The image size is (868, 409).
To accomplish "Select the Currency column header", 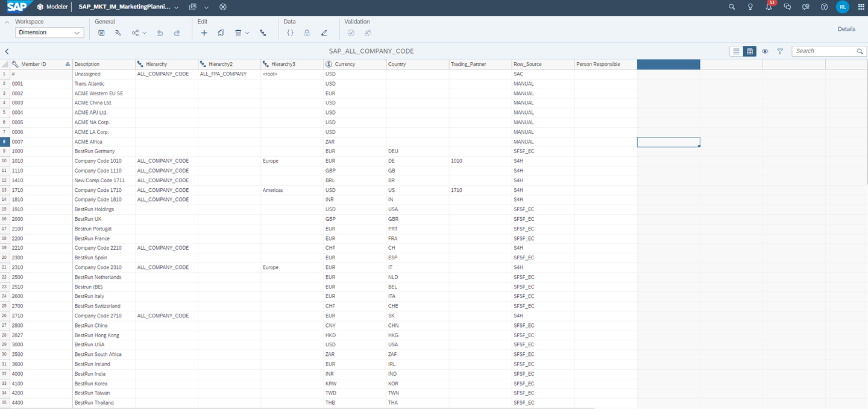I will (x=355, y=64).
